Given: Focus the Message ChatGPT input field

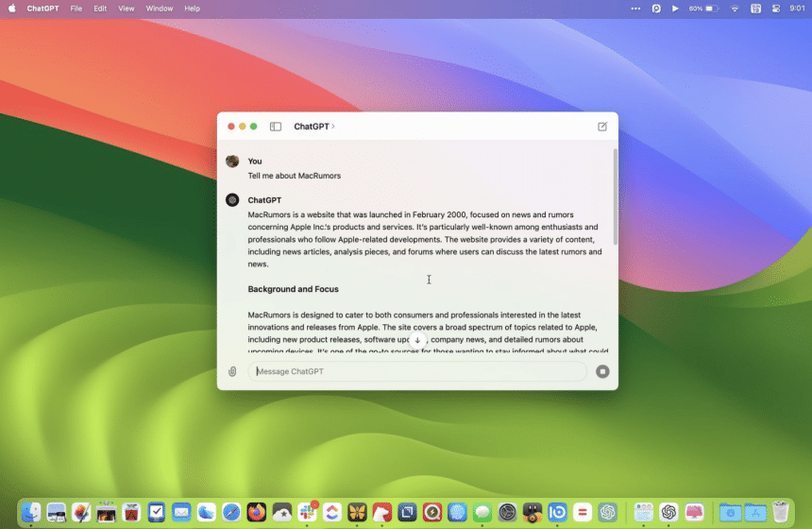Looking at the screenshot, I should pyautogui.click(x=417, y=371).
